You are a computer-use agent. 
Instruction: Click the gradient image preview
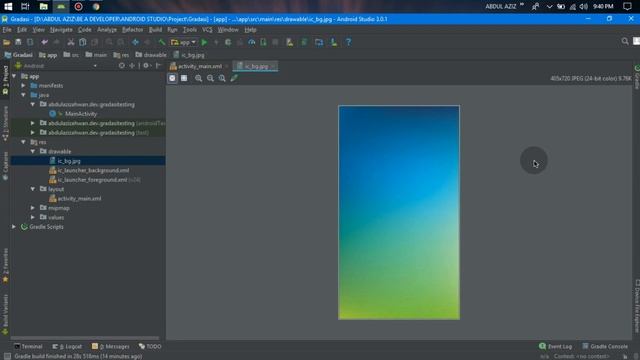399,212
